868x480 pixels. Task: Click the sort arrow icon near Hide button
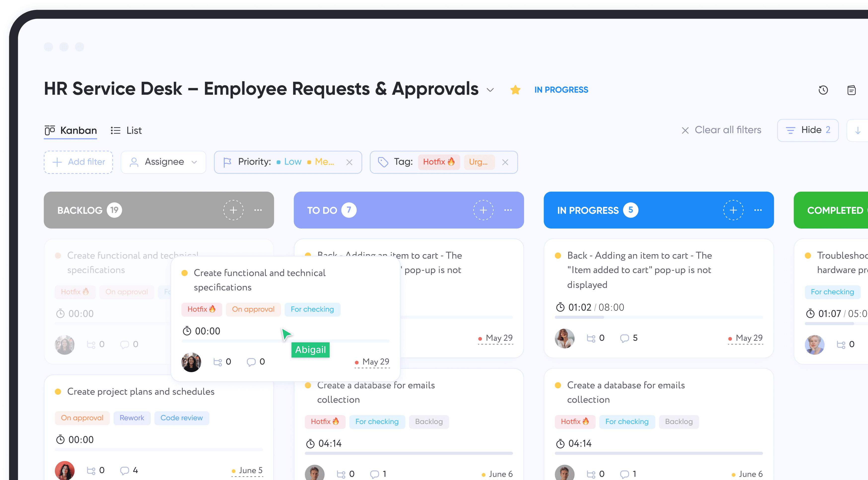coord(858,130)
